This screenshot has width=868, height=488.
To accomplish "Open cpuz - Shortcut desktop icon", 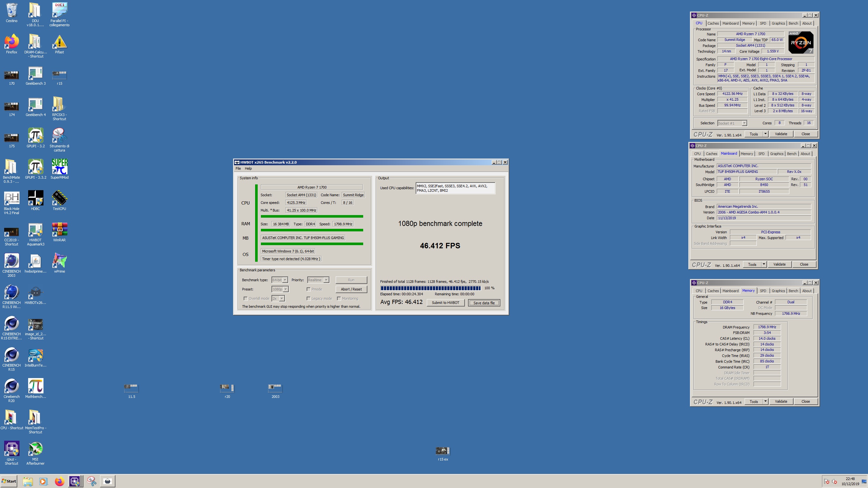I will pos(12,453).
